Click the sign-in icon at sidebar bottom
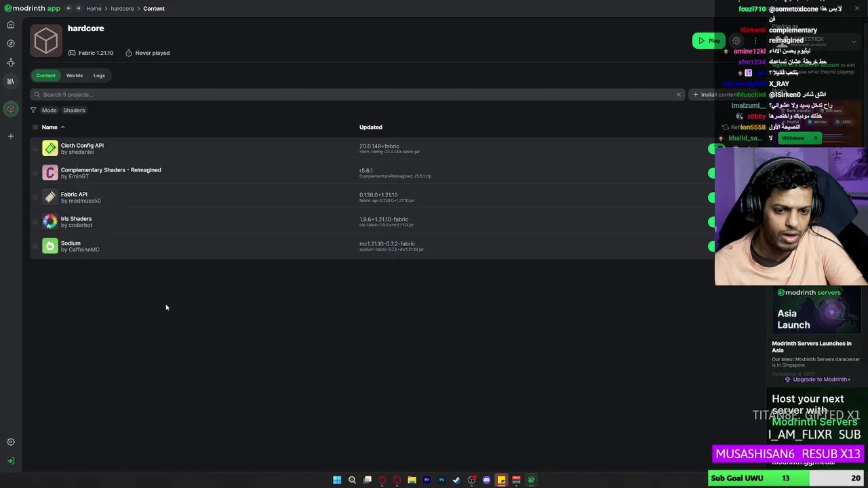The image size is (868, 488). pyautogui.click(x=11, y=461)
